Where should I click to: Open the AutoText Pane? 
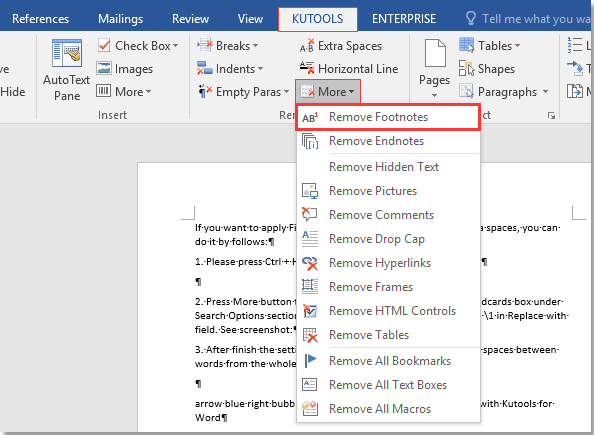click(67, 70)
